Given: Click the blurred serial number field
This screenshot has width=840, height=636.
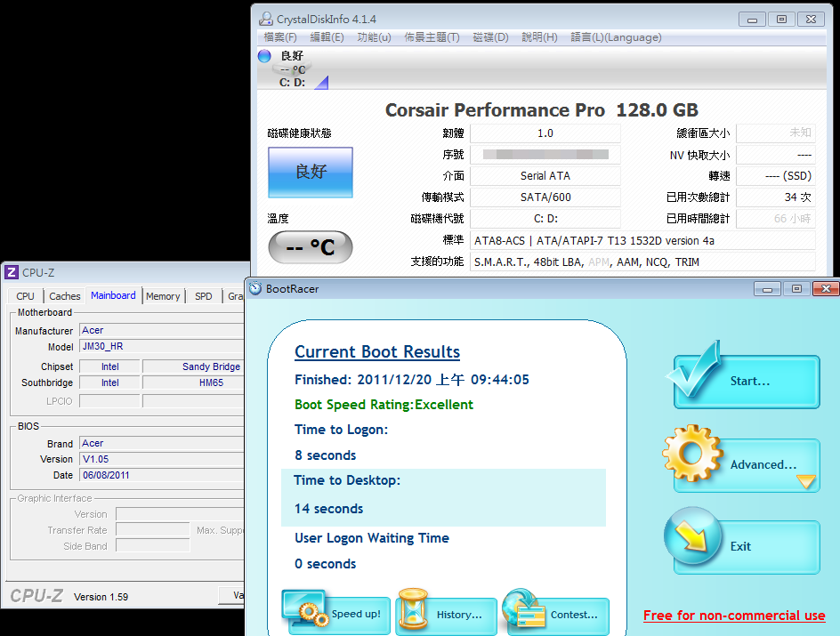Looking at the screenshot, I should tap(545, 155).
